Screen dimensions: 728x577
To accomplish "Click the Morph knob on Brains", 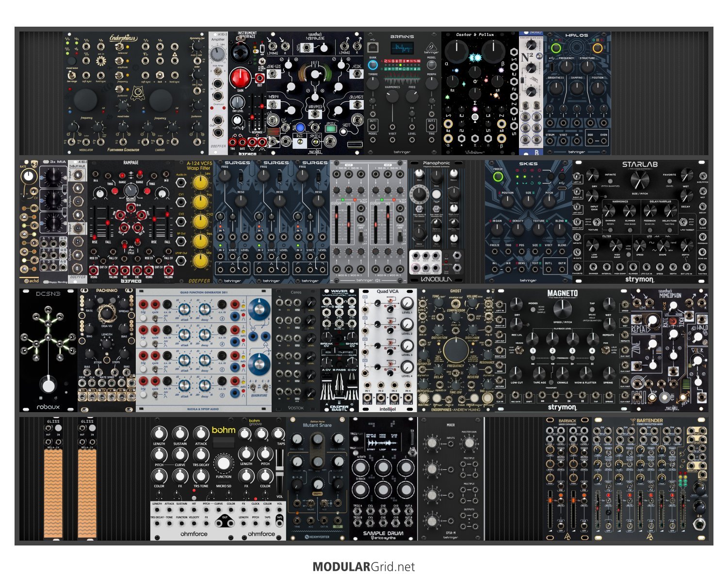I will [431, 83].
